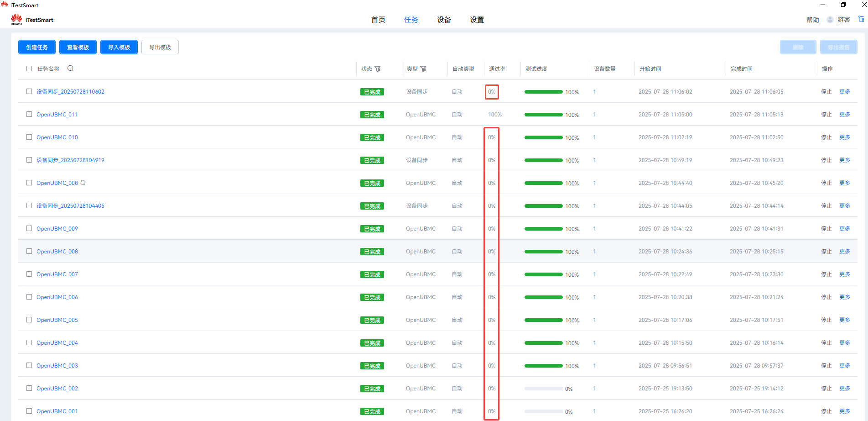Open the 类型 column filter icon

(423, 69)
